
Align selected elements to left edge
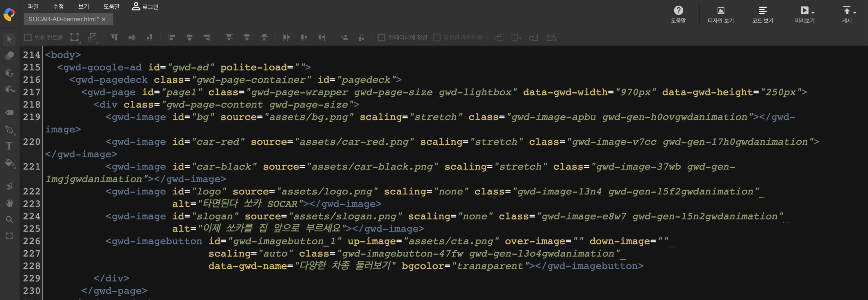[x=172, y=37]
